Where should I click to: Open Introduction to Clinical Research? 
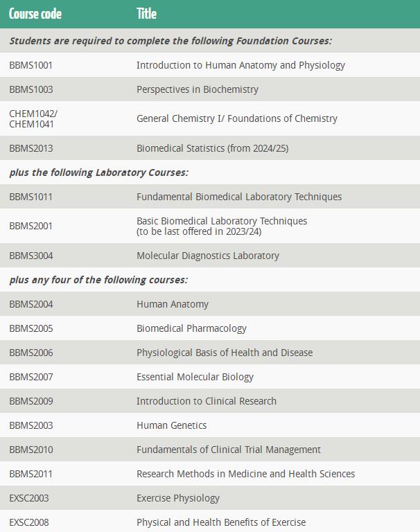click(207, 401)
